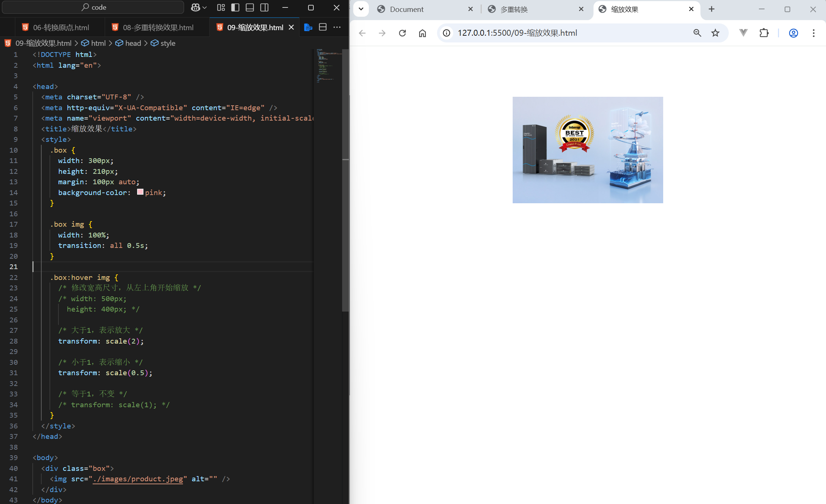Click the pink color swatch on line 14
Viewport: 826px width, 504px height.
click(x=140, y=192)
